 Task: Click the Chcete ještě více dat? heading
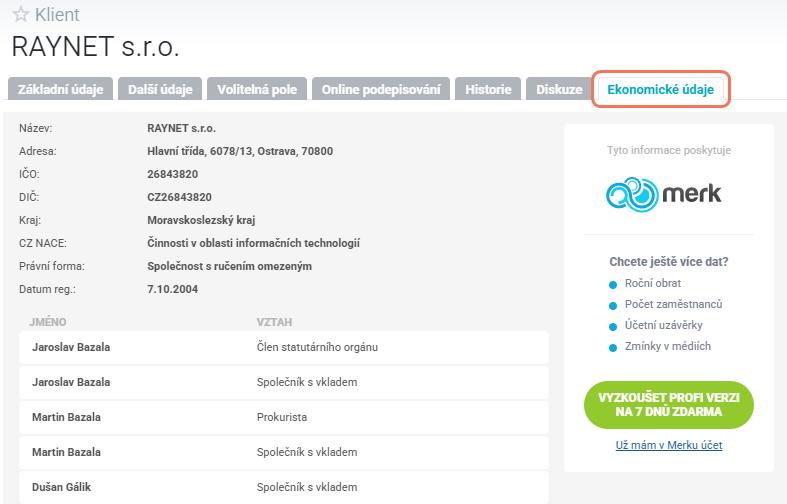point(669,262)
